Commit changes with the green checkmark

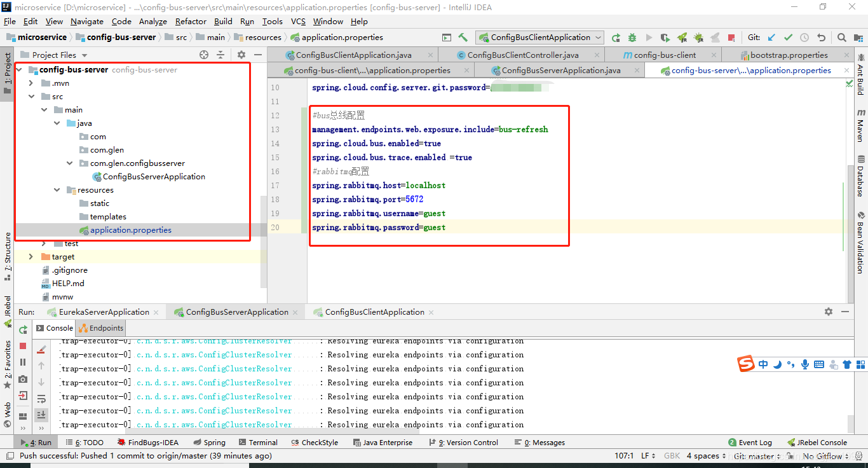pyautogui.click(x=788, y=38)
